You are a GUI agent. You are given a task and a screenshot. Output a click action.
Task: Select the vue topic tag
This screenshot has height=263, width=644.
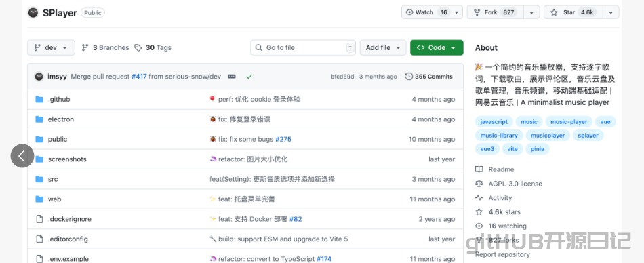coord(605,121)
